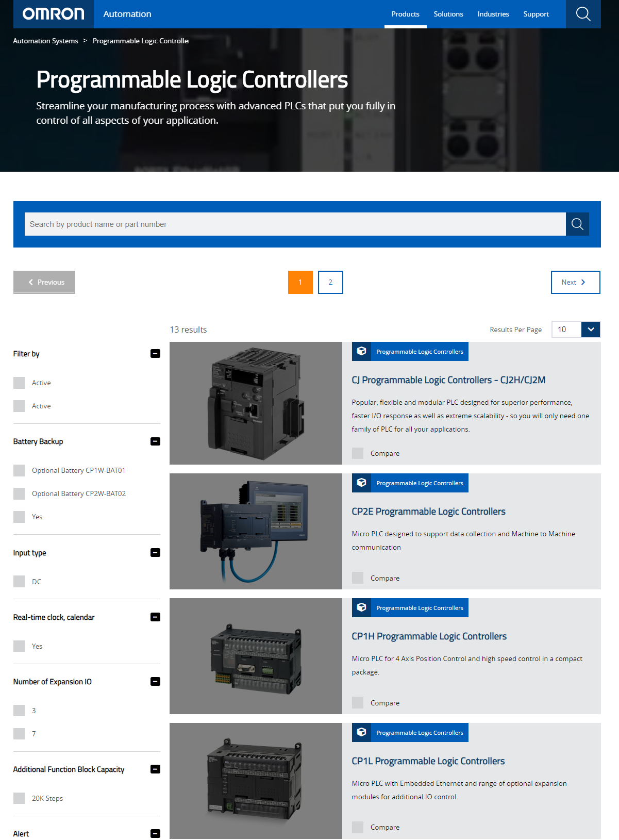Collapse the Input type filter section
This screenshot has width=619, height=840.
(155, 553)
